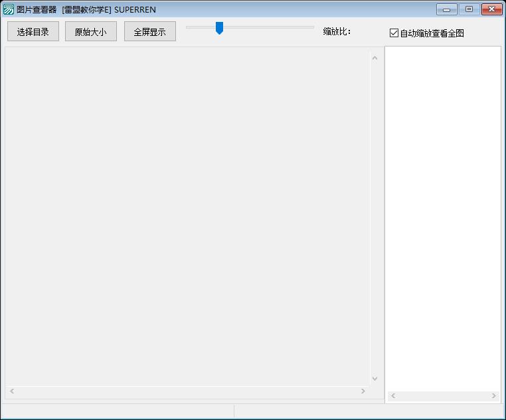Click the image area's scroll down arrow
Viewport: 506px width, 420px height.
pyautogui.click(x=375, y=378)
